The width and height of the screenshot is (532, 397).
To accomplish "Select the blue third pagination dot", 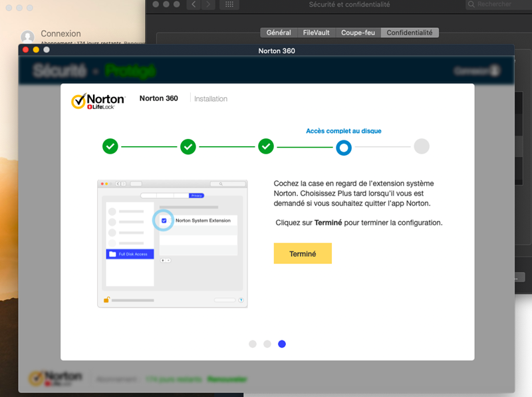I will 282,344.
